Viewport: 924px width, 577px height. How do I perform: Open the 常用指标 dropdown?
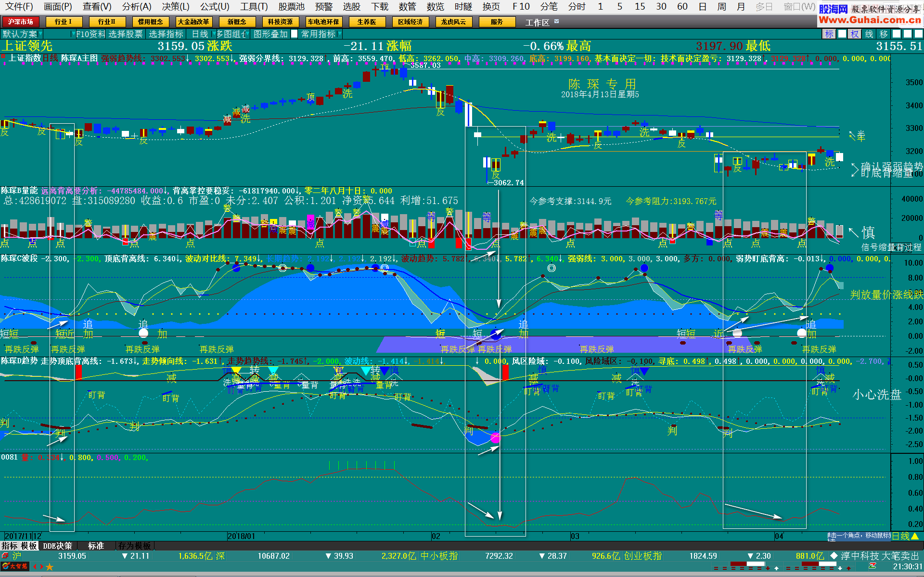point(340,34)
